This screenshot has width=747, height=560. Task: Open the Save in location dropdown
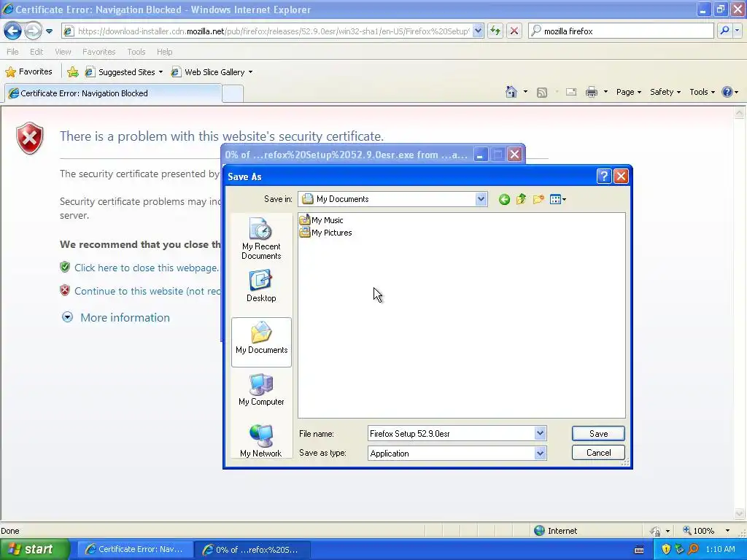click(481, 199)
